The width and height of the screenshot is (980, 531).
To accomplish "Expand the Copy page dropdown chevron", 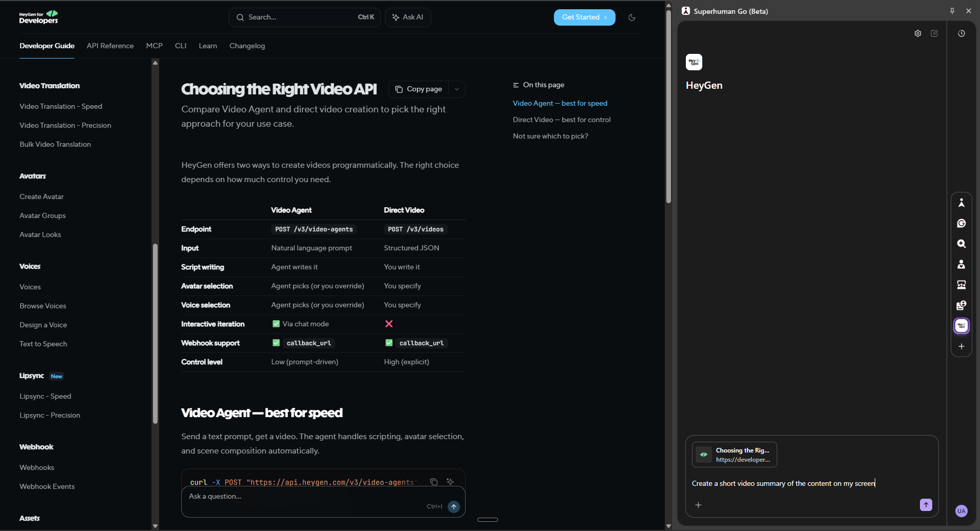I will pyautogui.click(x=457, y=89).
